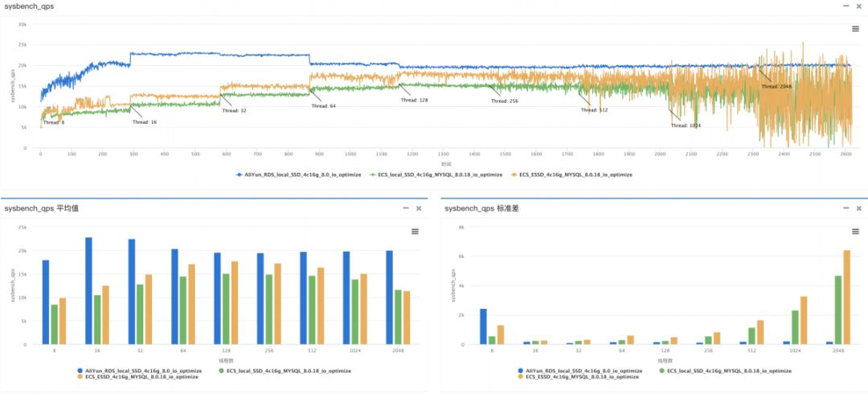
Task: Collapse the sysbench_qps 标准差 panel
Action: point(845,208)
